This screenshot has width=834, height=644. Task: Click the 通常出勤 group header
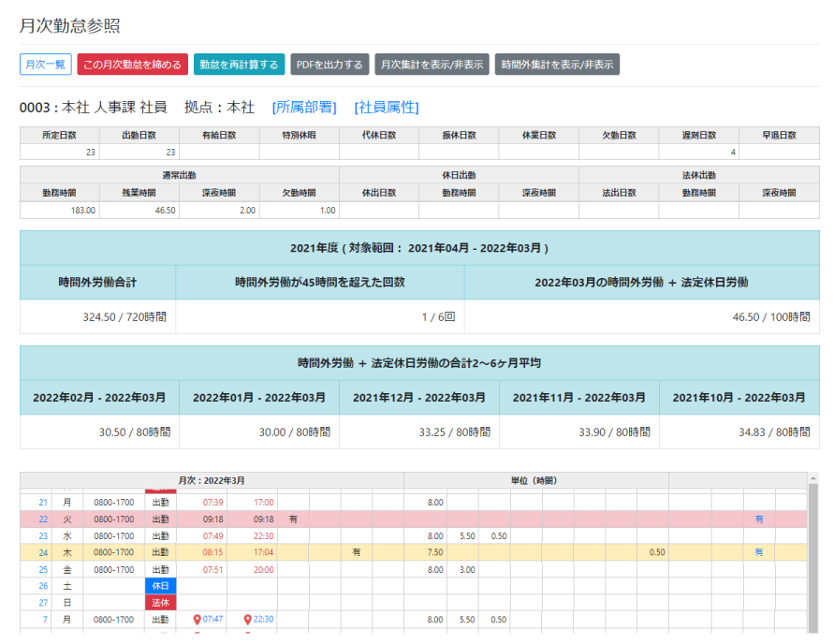(179, 175)
